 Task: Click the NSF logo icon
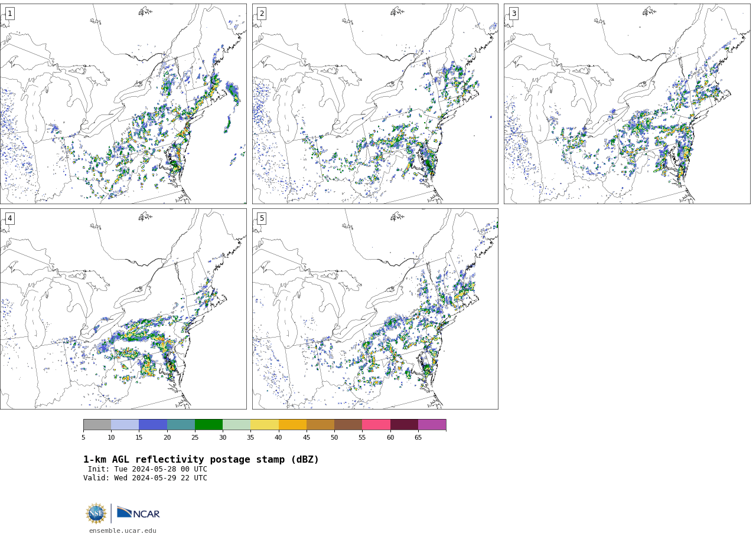[x=96, y=513]
